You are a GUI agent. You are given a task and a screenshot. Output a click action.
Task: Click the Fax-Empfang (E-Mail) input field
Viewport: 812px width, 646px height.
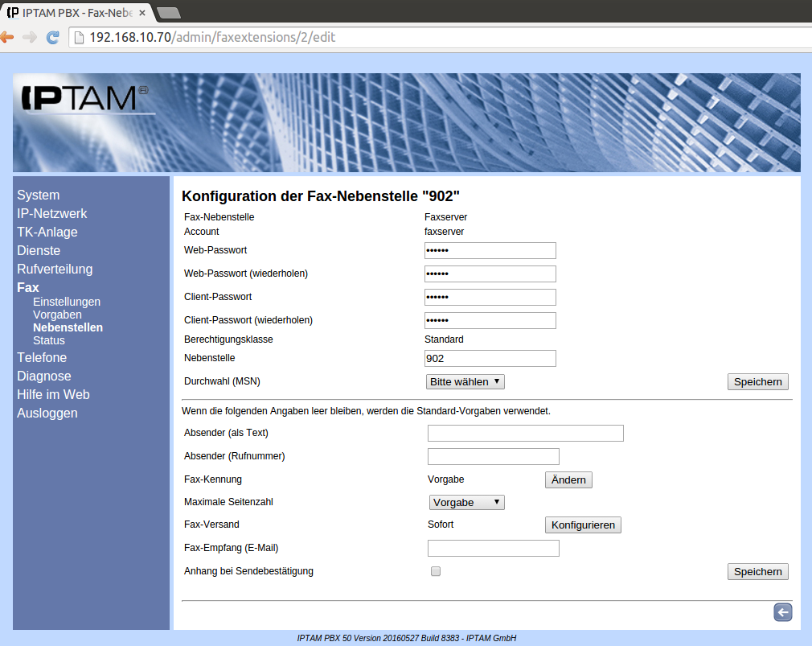click(x=493, y=548)
